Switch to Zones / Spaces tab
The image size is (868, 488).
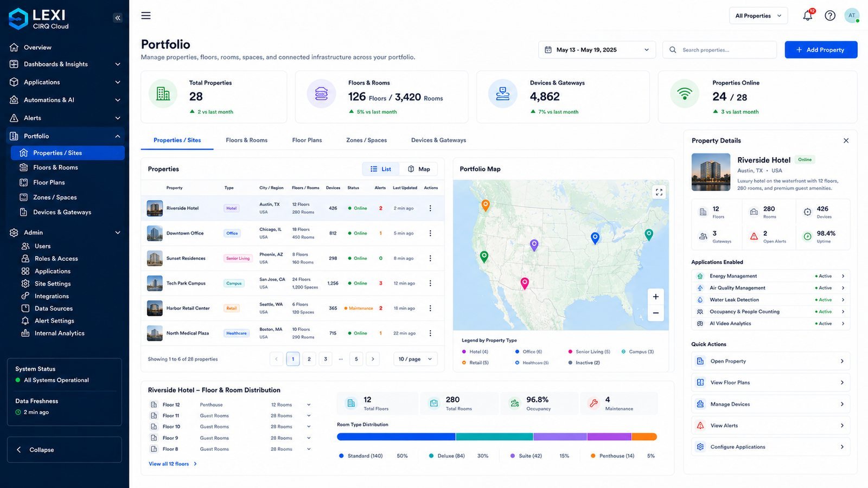pyautogui.click(x=367, y=140)
